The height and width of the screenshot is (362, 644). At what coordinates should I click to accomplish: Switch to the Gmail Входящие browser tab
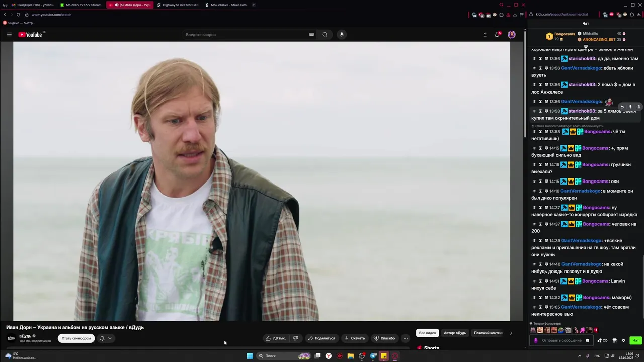click(32, 5)
